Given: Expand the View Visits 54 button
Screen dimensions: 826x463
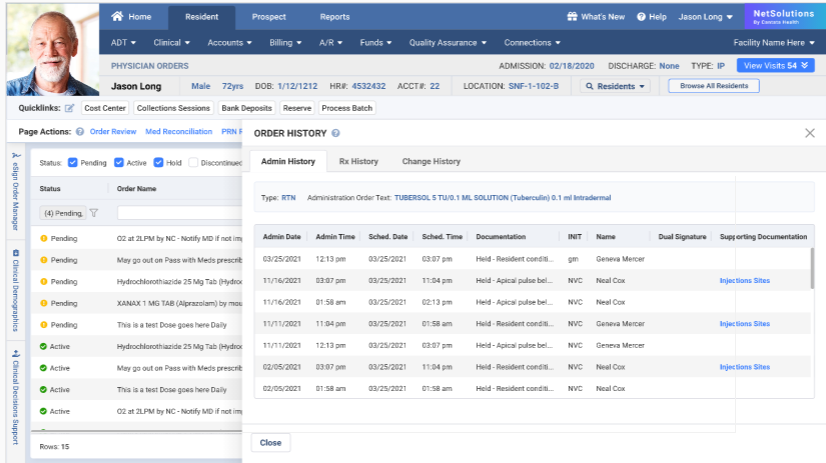Looking at the screenshot, I should 775,65.
